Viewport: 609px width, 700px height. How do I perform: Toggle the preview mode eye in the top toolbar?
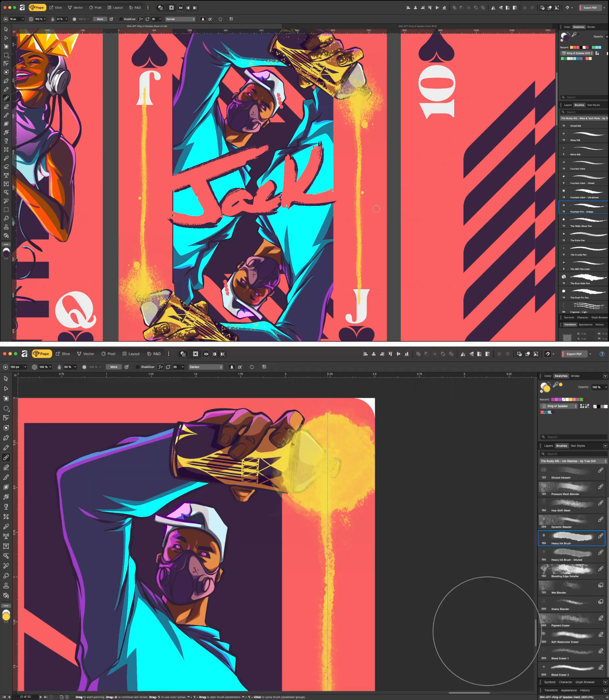[x=181, y=7]
